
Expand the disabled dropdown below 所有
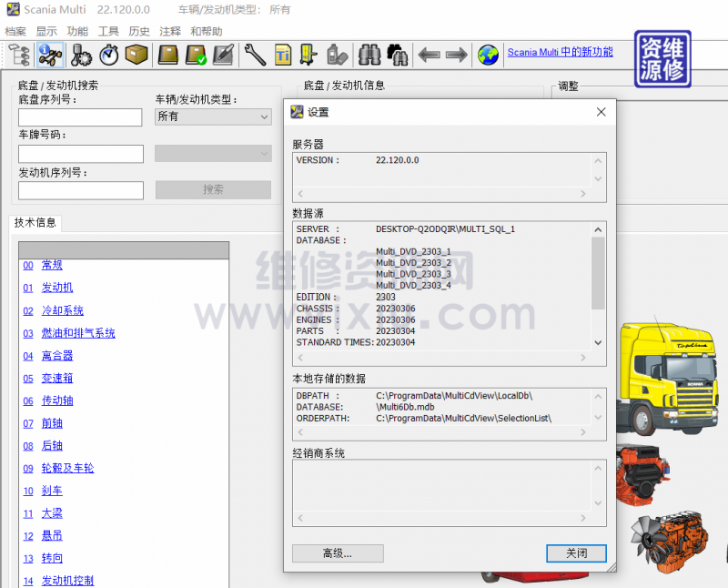click(213, 153)
